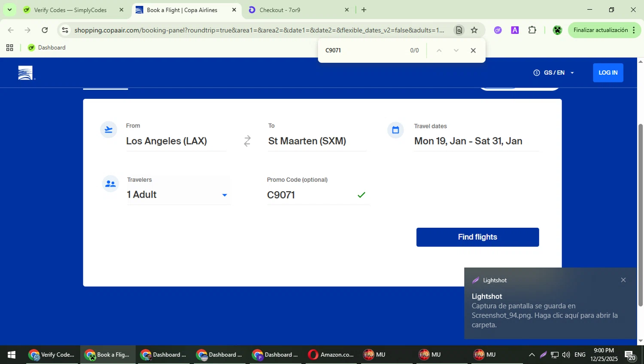Show hidden tray icons chevron
644x364 pixels.
click(x=532, y=355)
